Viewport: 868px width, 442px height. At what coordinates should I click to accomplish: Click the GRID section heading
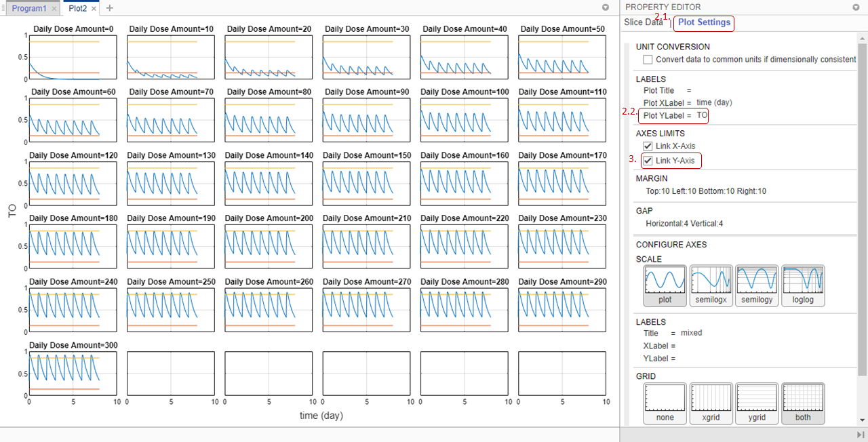pos(646,376)
